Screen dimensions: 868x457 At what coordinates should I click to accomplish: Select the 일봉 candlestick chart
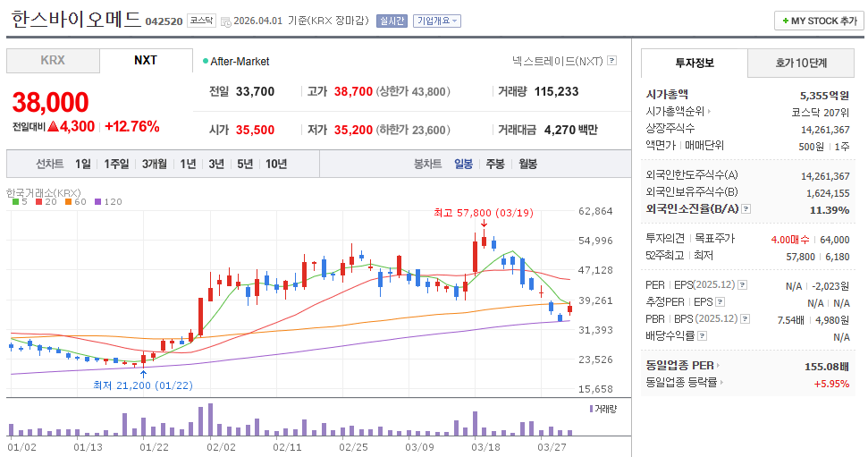[463, 164]
